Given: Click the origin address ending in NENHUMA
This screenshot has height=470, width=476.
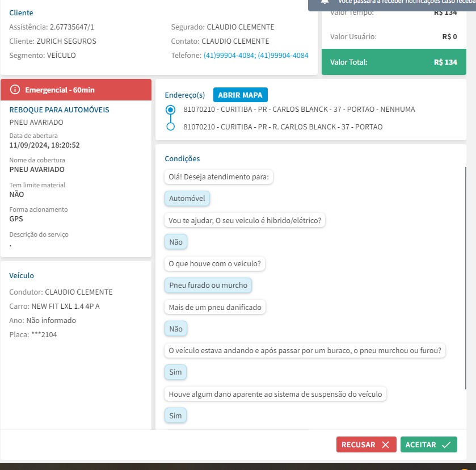Looking at the screenshot, I should coord(299,110).
